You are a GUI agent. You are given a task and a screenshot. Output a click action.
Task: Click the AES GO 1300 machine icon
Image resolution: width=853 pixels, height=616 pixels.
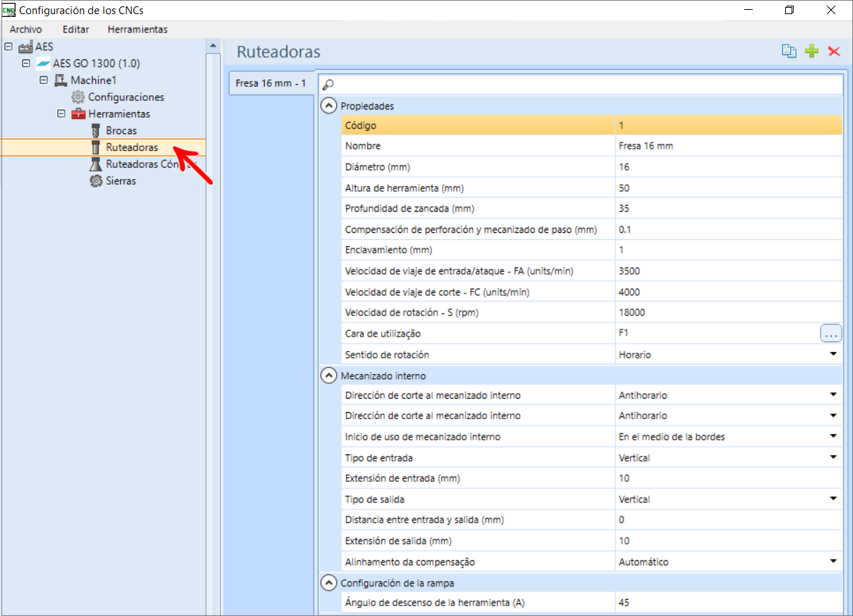pos(43,64)
